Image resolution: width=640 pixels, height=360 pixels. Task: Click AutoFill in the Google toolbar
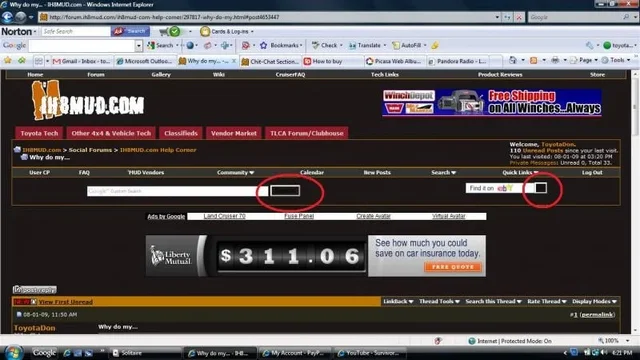coord(407,45)
